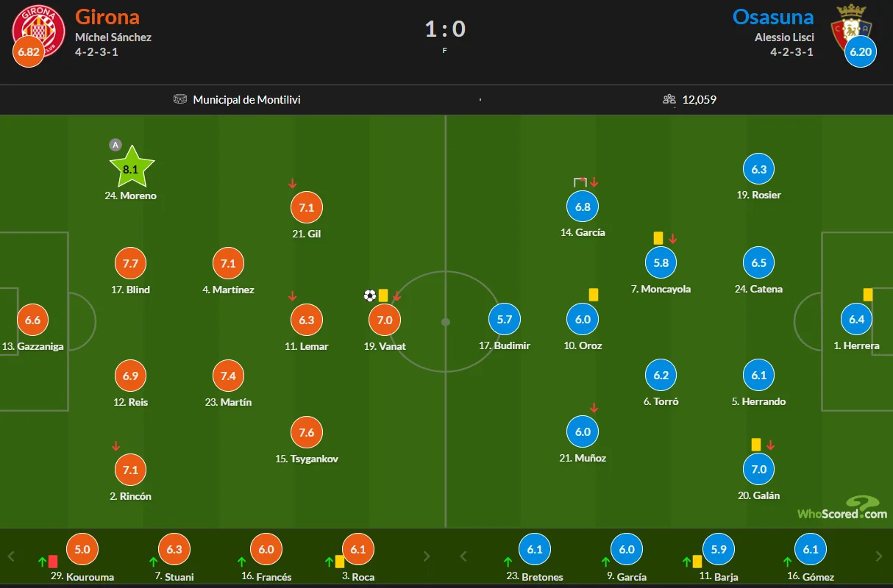The width and height of the screenshot is (893, 588).
Task: Show next Girona bench players arrow
Action: point(426,556)
